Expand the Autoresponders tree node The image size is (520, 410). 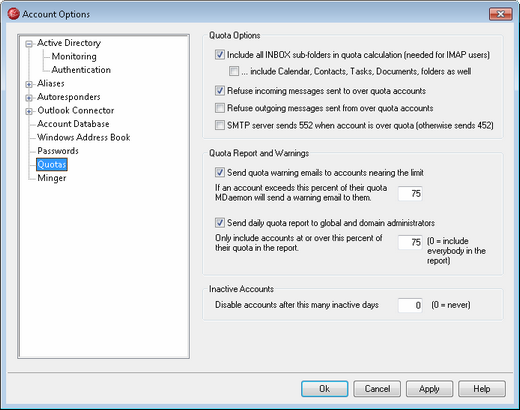[x=29, y=98]
